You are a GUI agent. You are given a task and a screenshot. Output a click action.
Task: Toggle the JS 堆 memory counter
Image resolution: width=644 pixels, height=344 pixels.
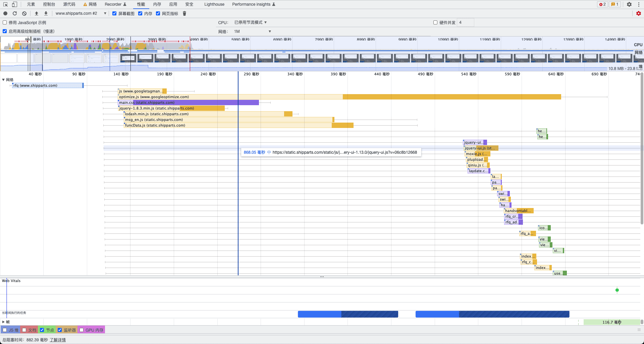5,330
